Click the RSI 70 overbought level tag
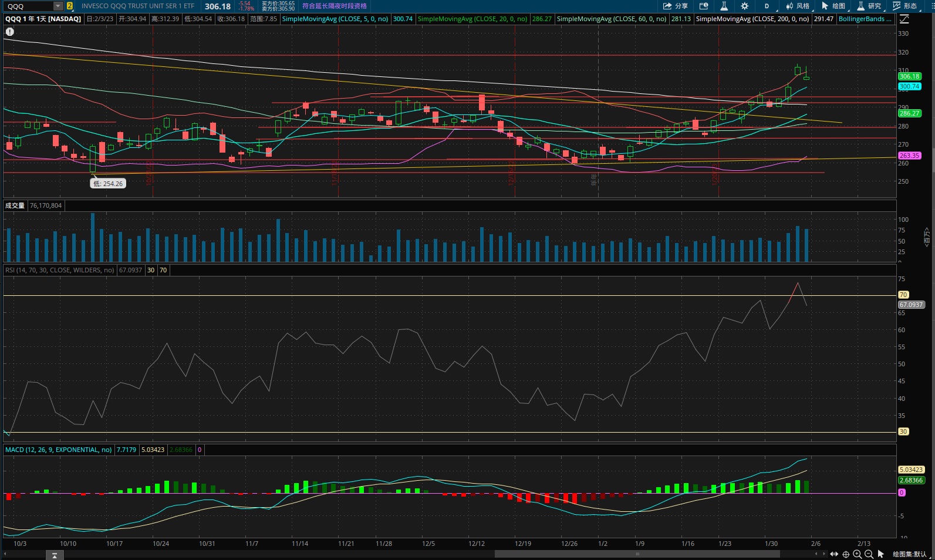Viewport: 935px width, 560px height. click(x=903, y=295)
